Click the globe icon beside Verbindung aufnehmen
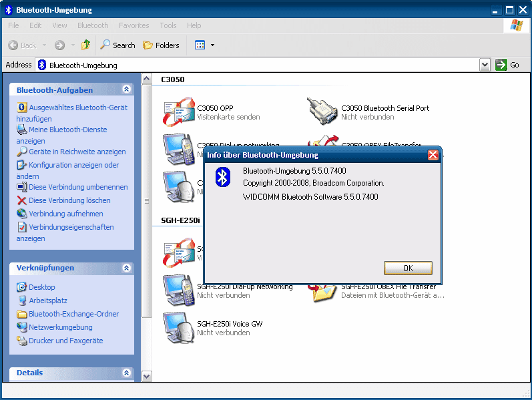Viewport: 532px width, 400px height. [x=22, y=214]
